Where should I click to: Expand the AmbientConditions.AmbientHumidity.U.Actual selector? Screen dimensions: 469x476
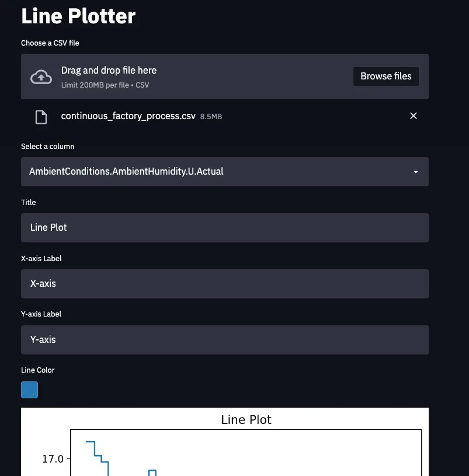tap(225, 172)
